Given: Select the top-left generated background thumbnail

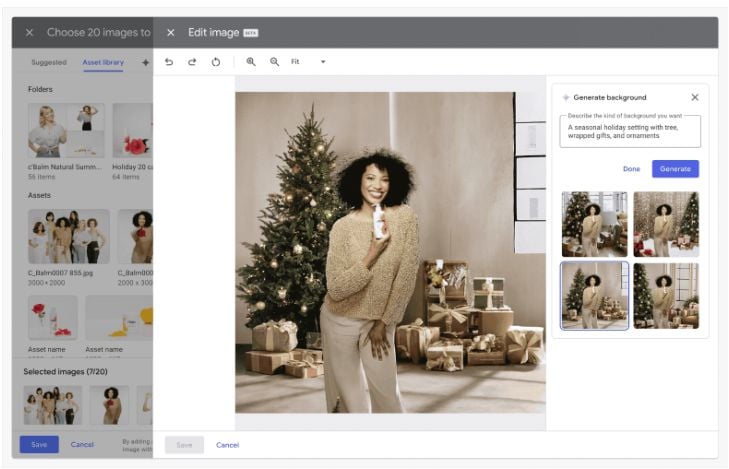Looking at the screenshot, I should 594,224.
